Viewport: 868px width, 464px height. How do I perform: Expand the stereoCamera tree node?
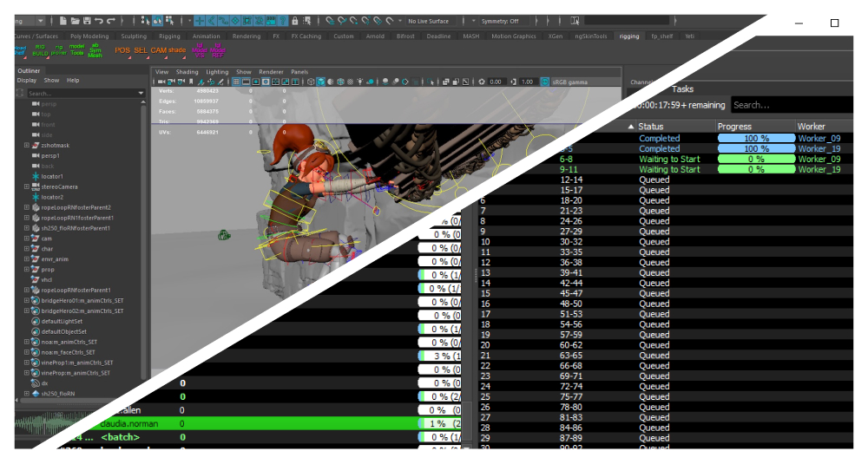[x=27, y=186]
